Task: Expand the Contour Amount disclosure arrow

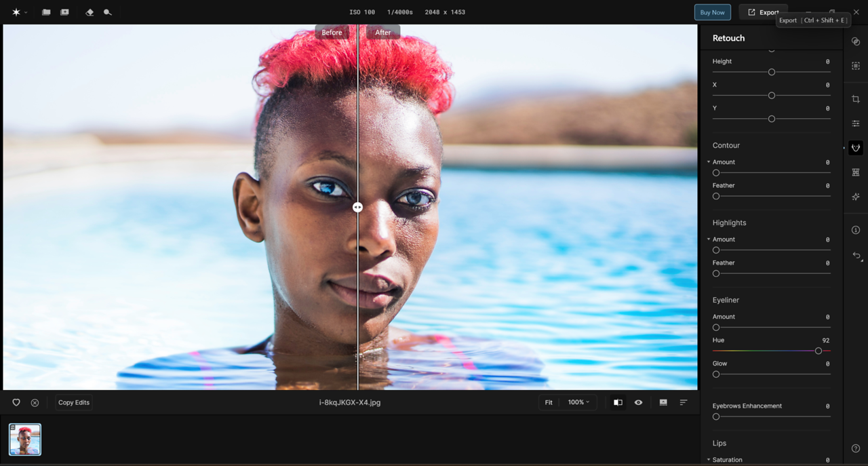Action: pyautogui.click(x=709, y=162)
